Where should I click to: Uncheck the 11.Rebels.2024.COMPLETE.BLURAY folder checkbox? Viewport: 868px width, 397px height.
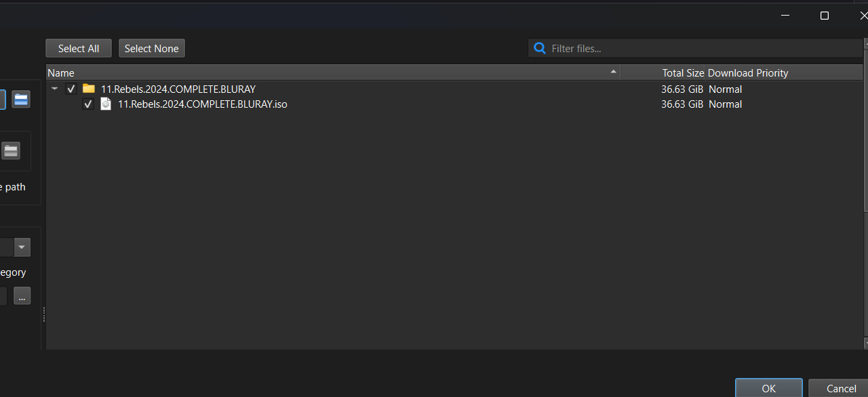tap(71, 89)
